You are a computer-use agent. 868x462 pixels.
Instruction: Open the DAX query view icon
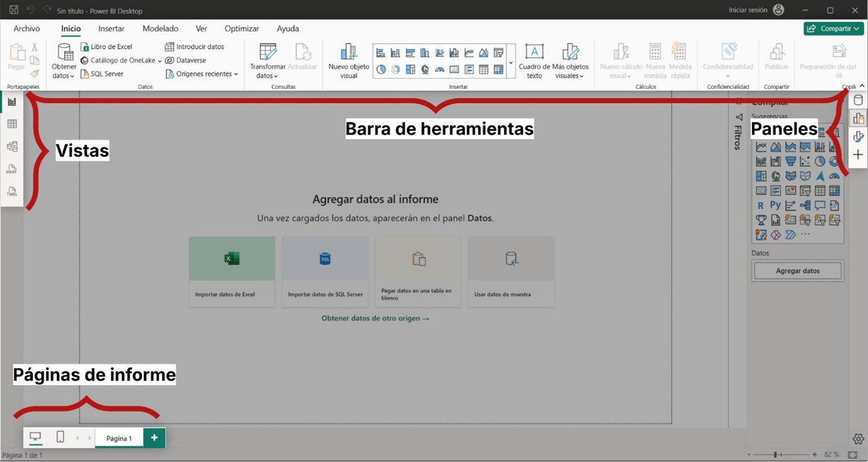[x=12, y=169]
